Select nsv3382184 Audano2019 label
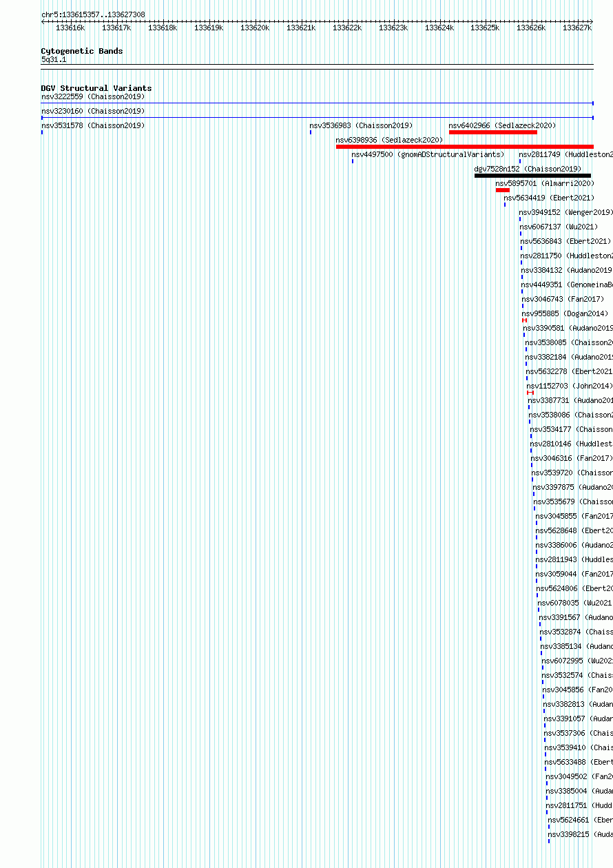Image resolution: width=613 pixels, height=868 pixels. [569, 357]
